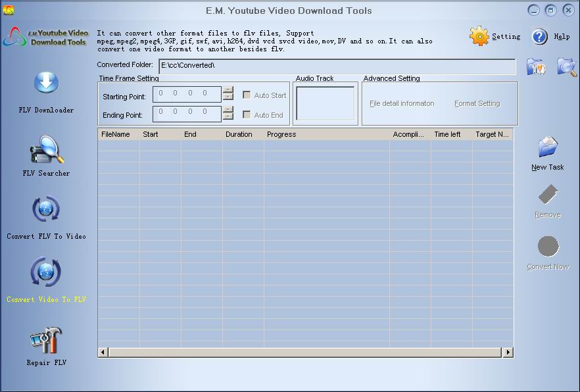Image resolution: width=580 pixels, height=392 pixels.
Task: Click the Time left column header
Action: click(452, 134)
